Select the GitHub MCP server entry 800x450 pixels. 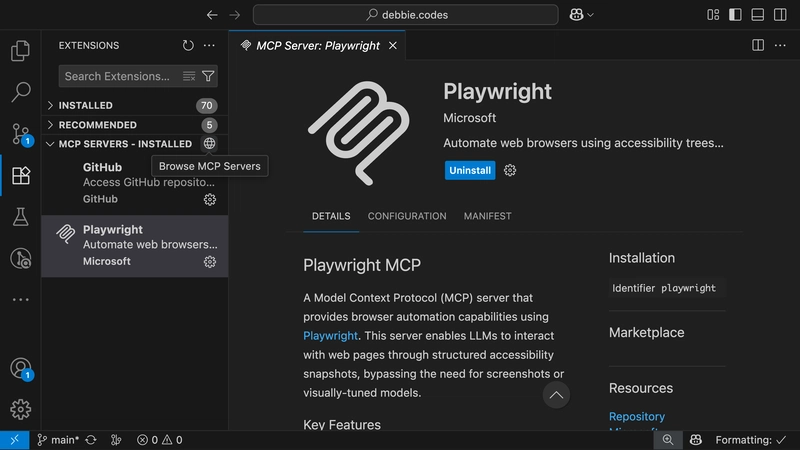(135, 183)
